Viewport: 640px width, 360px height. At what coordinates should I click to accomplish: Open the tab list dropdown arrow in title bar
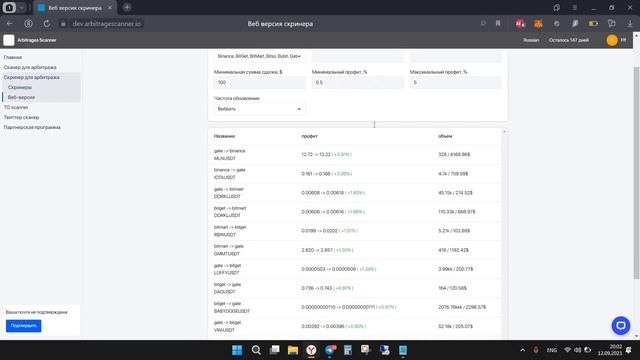[22, 8]
